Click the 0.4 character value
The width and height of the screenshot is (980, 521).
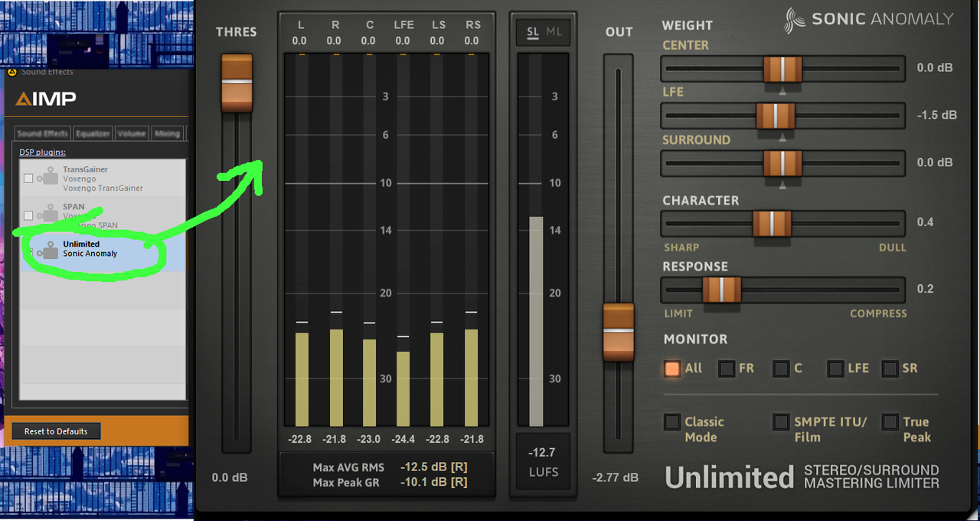[x=926, y=222]
